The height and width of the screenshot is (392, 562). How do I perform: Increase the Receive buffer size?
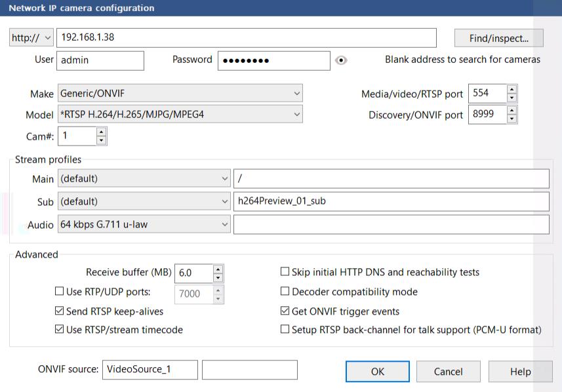218,269
